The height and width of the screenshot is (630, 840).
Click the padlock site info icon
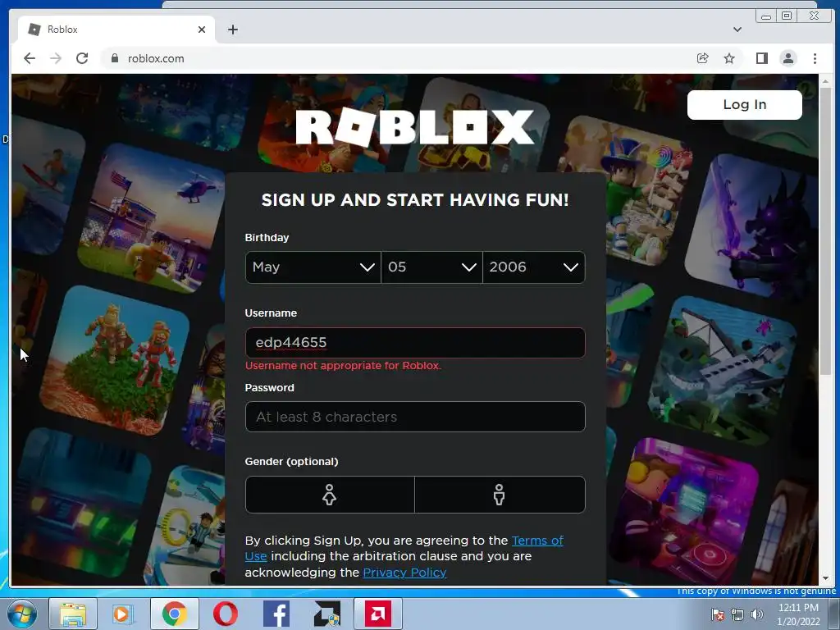tap(115, 58)
